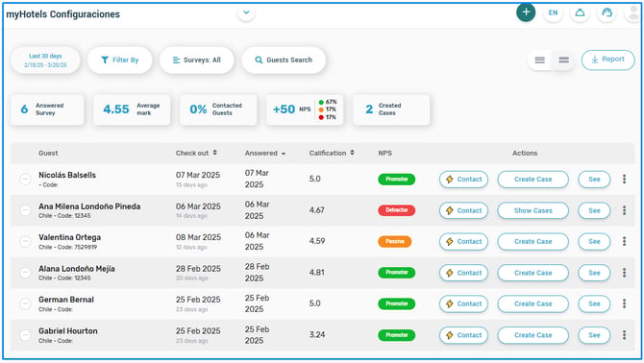Select the Valentina Ortega row circle
The image size is (644, 363).
(25, 242)
